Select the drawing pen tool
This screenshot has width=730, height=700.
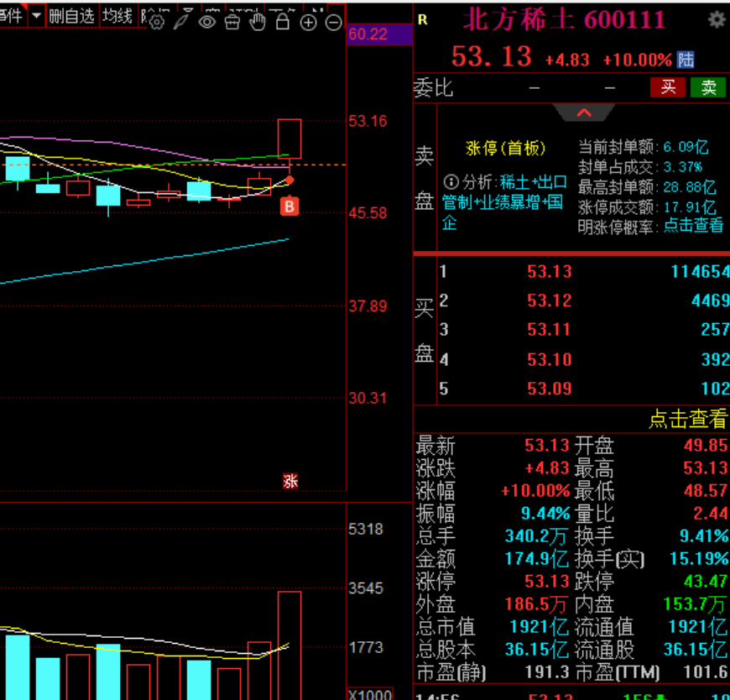coord(181,22)
